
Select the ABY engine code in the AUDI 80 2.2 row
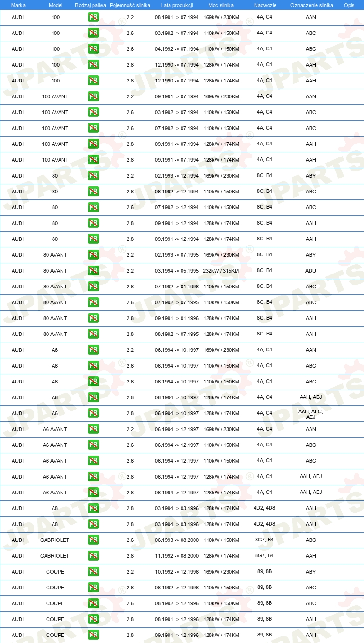310,176
